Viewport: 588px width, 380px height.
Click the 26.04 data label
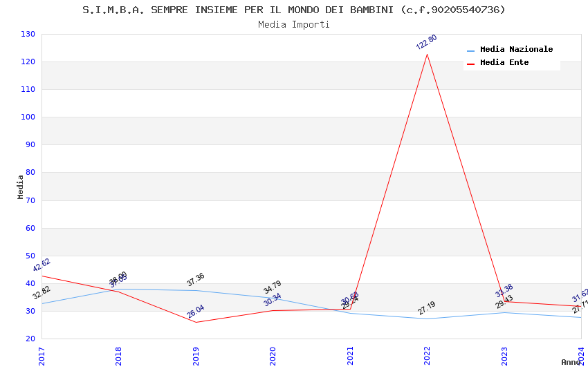[x=195, y=312]
